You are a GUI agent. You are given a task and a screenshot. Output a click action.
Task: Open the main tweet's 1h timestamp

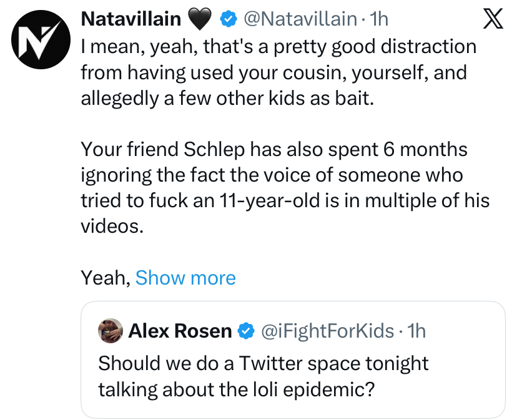click(x=379, y=19)
